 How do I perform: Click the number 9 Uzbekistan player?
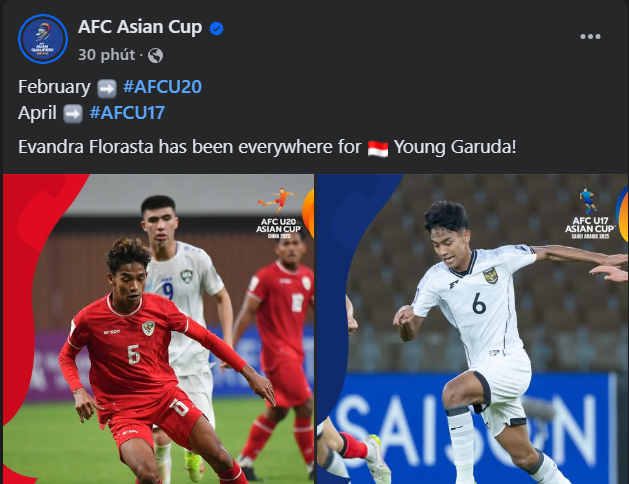click(x=183, y=313)
